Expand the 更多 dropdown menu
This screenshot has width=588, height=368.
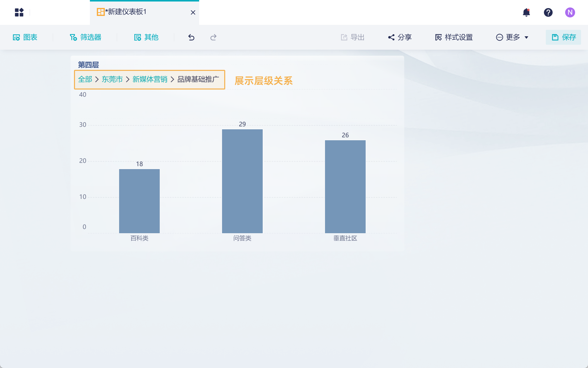pyautogui.click(x=512, y=37)
